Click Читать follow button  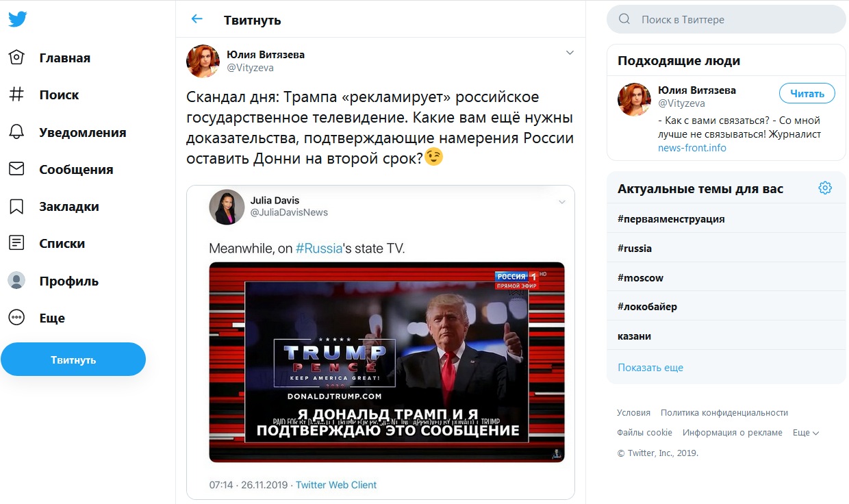tap(807, 94)
